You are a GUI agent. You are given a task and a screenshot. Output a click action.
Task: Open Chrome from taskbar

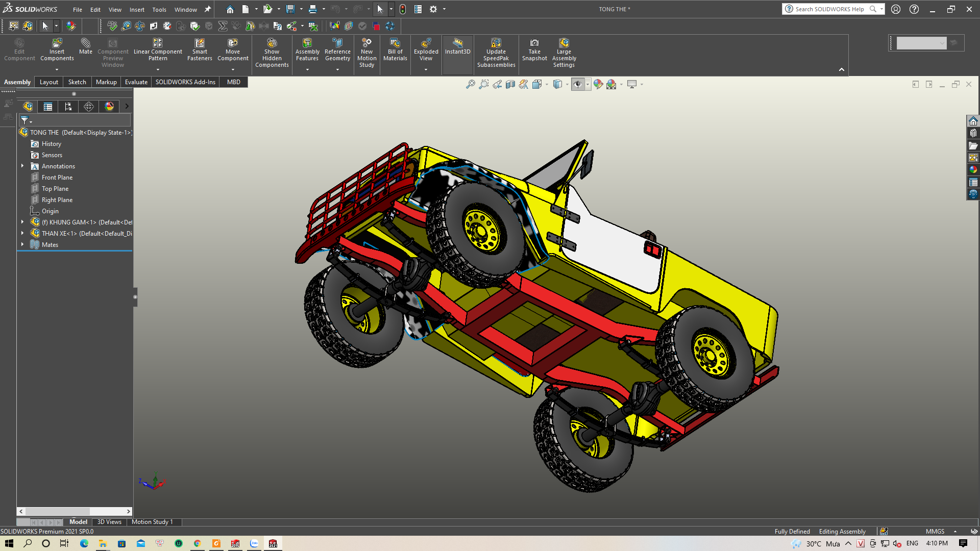pyautogui.click(x=197, y=543)
